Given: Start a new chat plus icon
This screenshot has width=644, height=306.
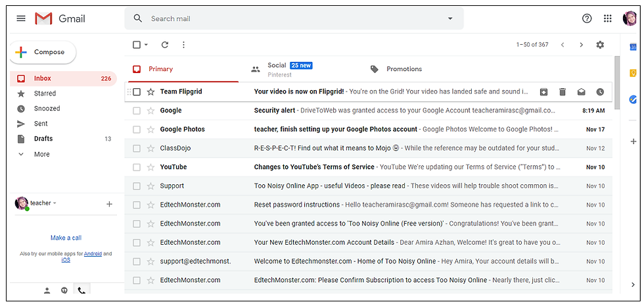Looking at the screenshot, I should point(109,203).
